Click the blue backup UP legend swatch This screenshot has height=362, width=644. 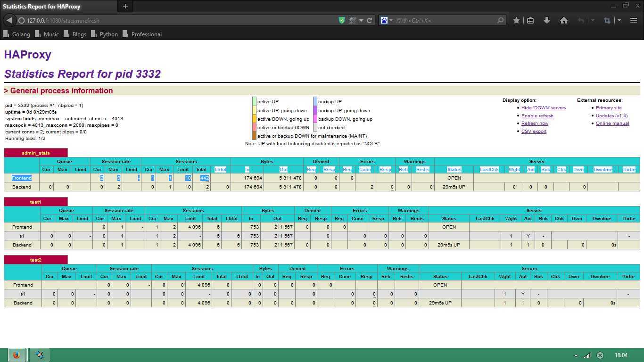(315, 101)
